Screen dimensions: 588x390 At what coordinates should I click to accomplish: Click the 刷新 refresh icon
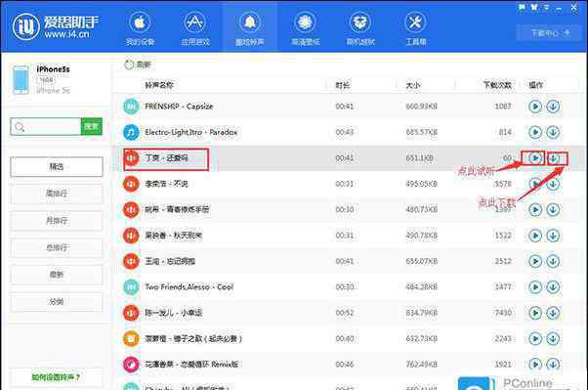[129, 65]
